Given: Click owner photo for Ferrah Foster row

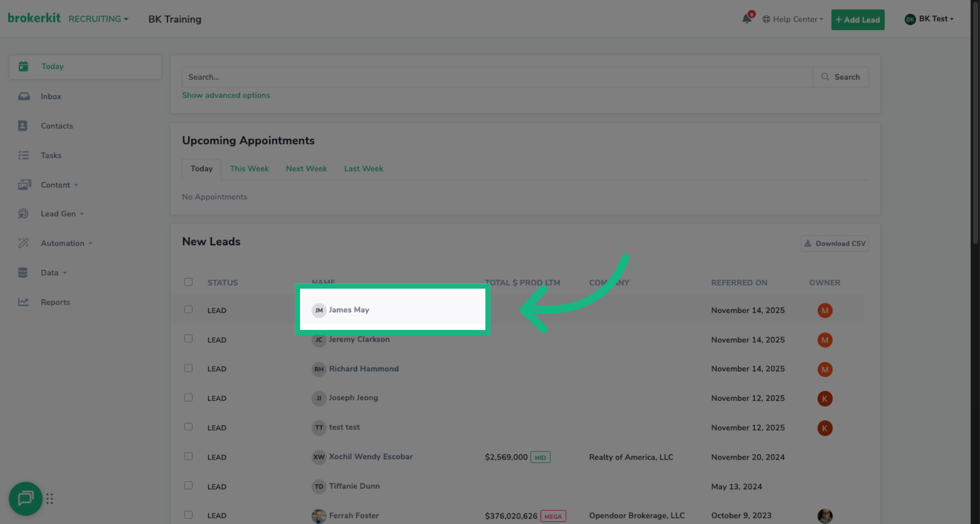Looking at the screenshot, I should [825, 516].
